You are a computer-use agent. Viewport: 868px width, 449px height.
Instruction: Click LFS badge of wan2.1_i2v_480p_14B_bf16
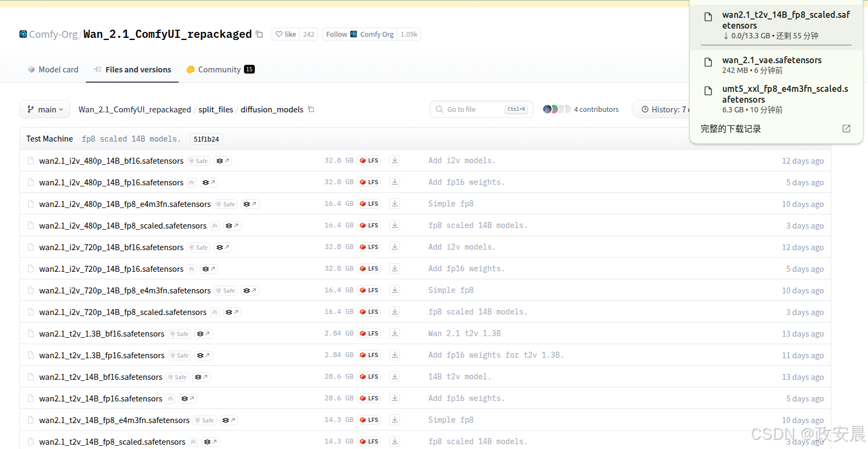click(369, 160)
